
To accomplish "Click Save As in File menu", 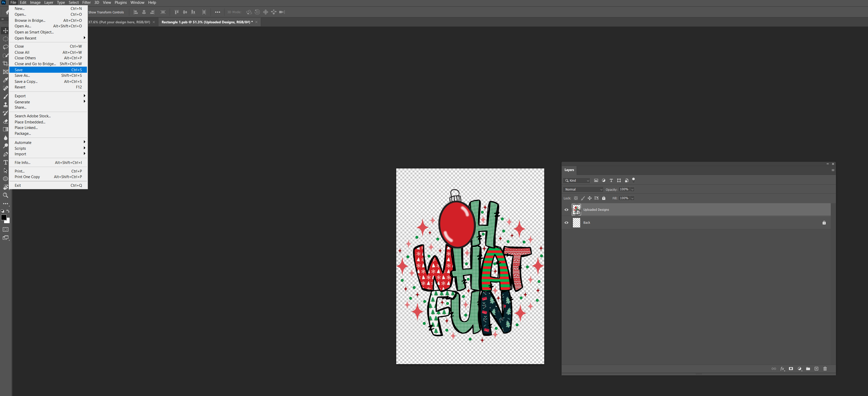I will (22, 76).
